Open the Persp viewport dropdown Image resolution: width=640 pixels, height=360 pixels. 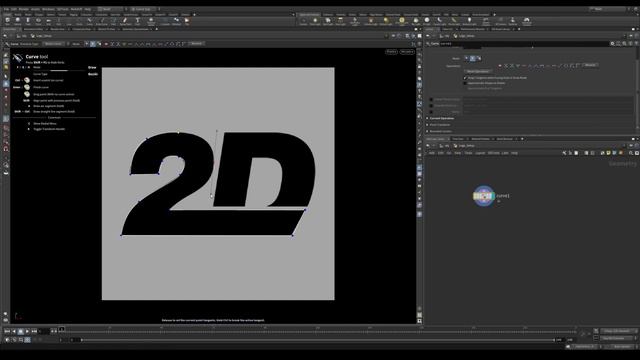[x=391, y=52]
